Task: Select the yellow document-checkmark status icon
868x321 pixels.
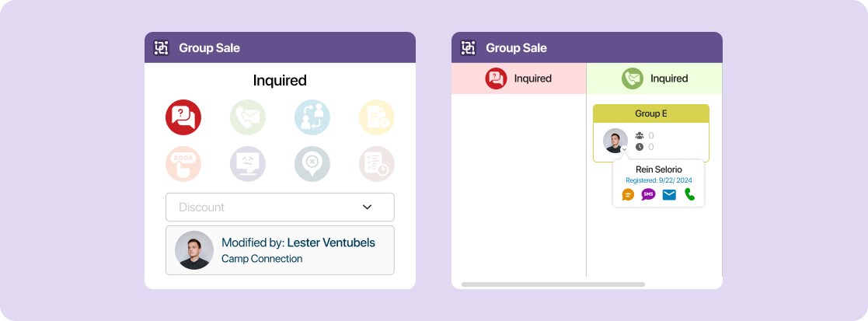Action: pyautogui.click(x=376, y=117)
